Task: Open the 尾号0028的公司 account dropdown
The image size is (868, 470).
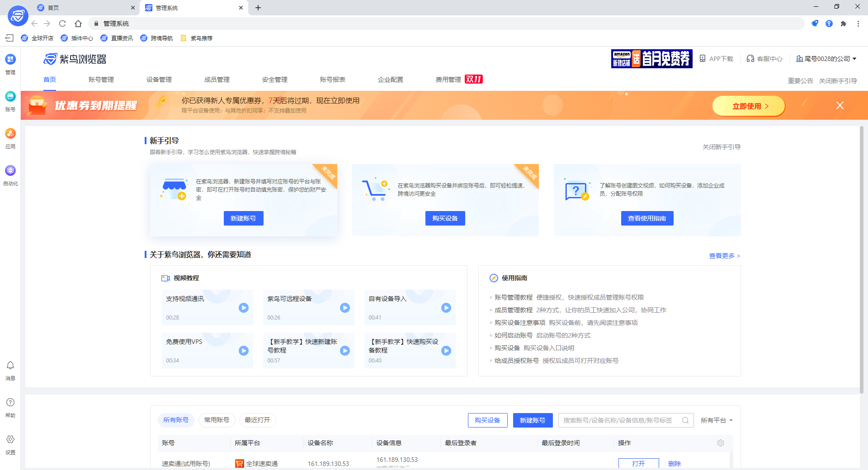Action: point(826,58)
